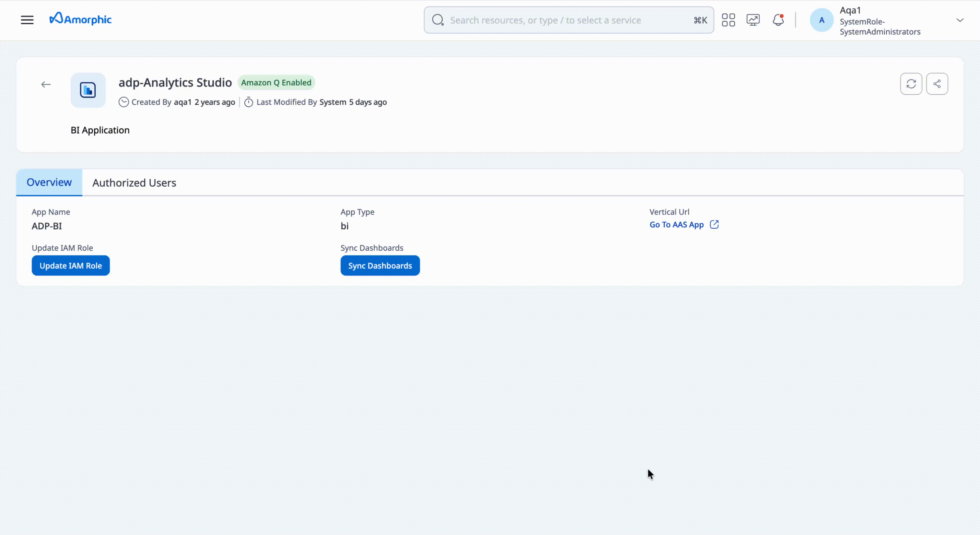Viewport: 980px width, 535px height.
Task: Click the Sync Dashboards field label
Action: [372, 248]
